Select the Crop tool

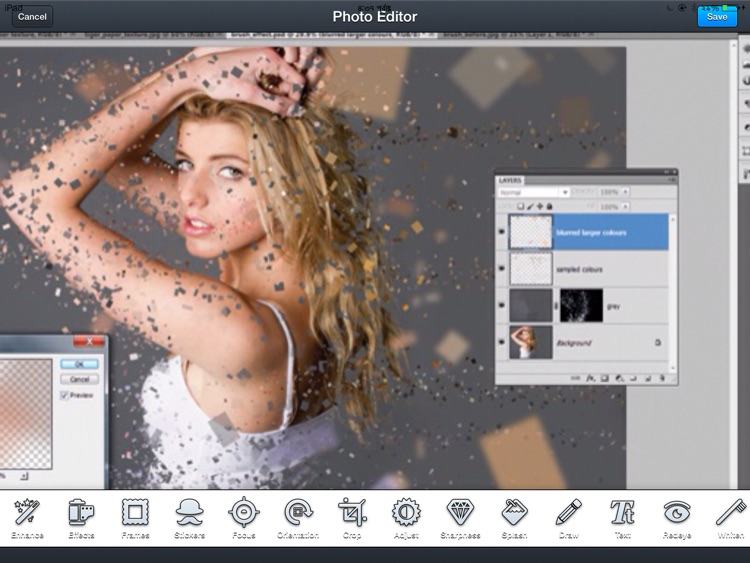(352, 519)
